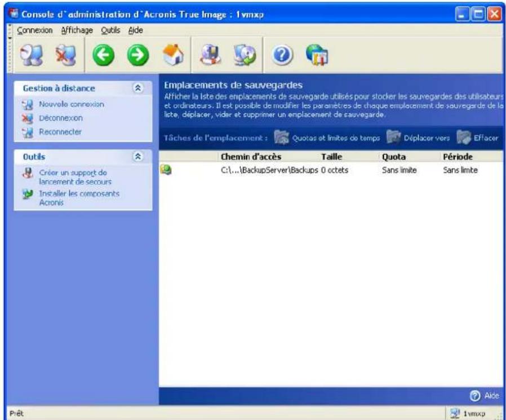Screen dimensions: 506x420
Task: Close the Acronis console window
Action: 494,14
